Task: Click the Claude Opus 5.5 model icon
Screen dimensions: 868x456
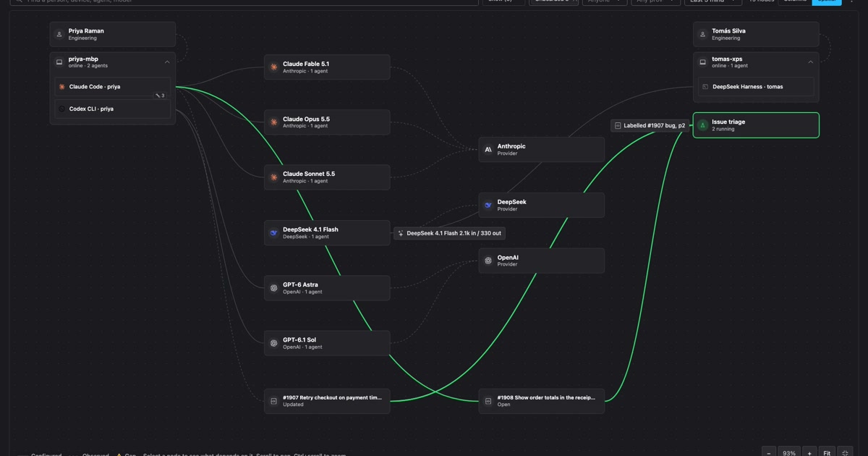Action: tap(273, 122)
